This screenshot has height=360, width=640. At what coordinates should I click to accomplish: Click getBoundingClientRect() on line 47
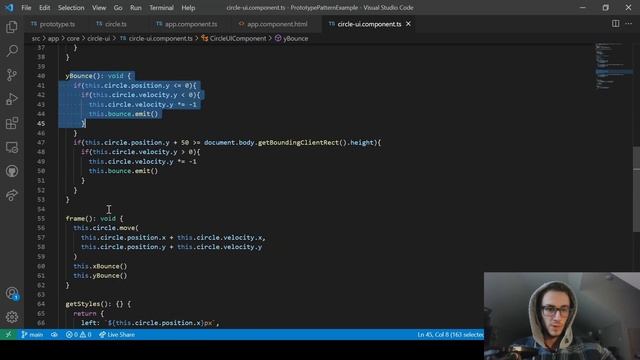point(302,142)
